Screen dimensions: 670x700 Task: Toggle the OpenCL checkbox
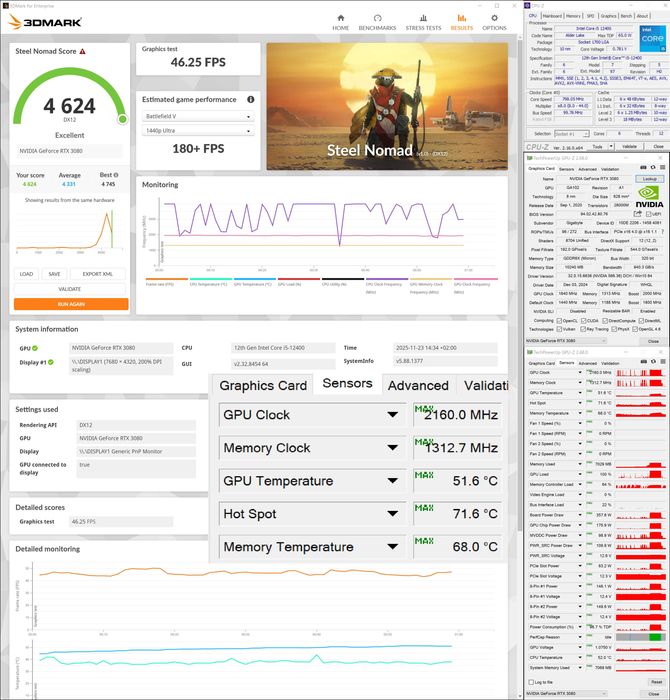point(559,321)
